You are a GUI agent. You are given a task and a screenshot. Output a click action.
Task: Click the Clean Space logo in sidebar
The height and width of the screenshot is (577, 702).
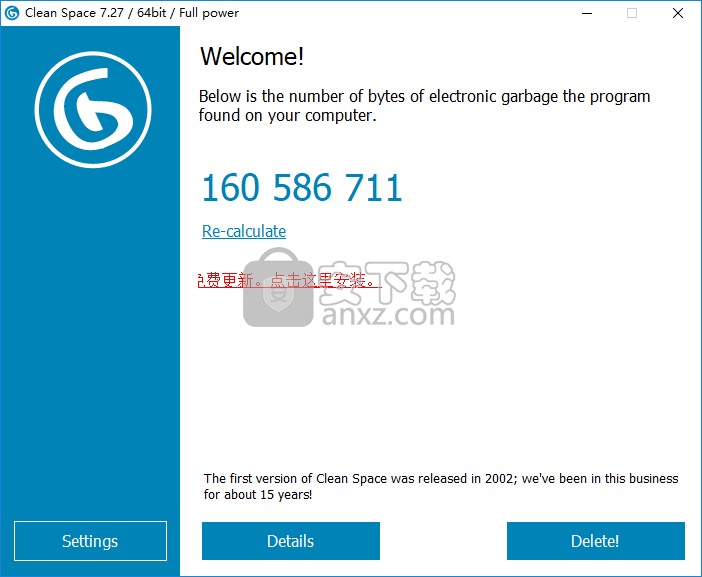coord(93,110)
